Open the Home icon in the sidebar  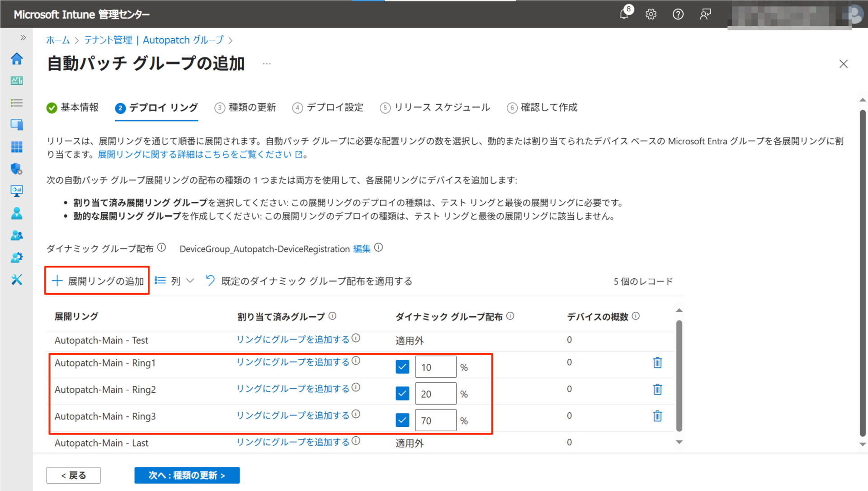point(17,59)
